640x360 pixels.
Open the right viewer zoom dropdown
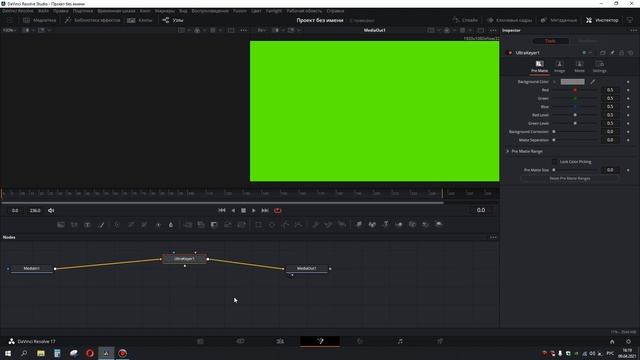pos(262,30)
